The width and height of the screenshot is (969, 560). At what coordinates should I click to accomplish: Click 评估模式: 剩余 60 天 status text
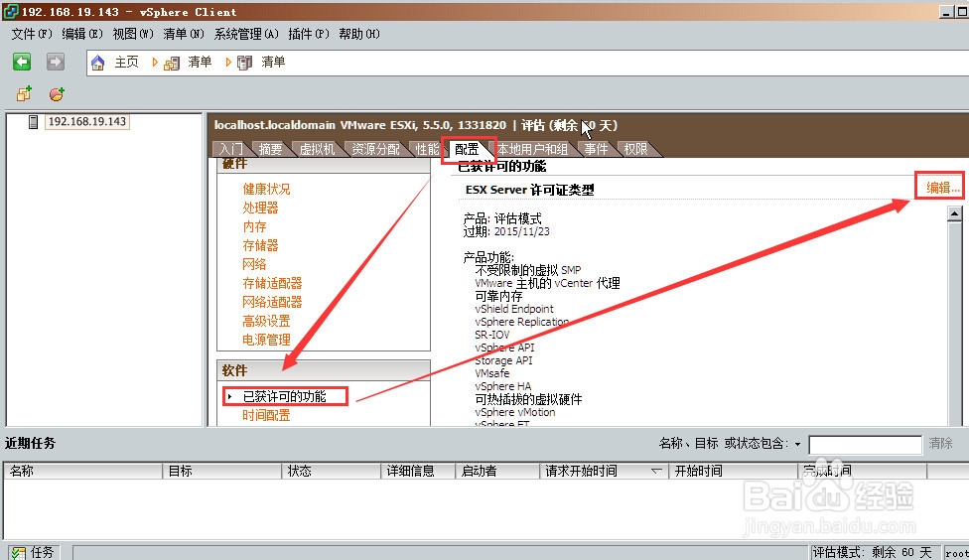coord(872,553)
